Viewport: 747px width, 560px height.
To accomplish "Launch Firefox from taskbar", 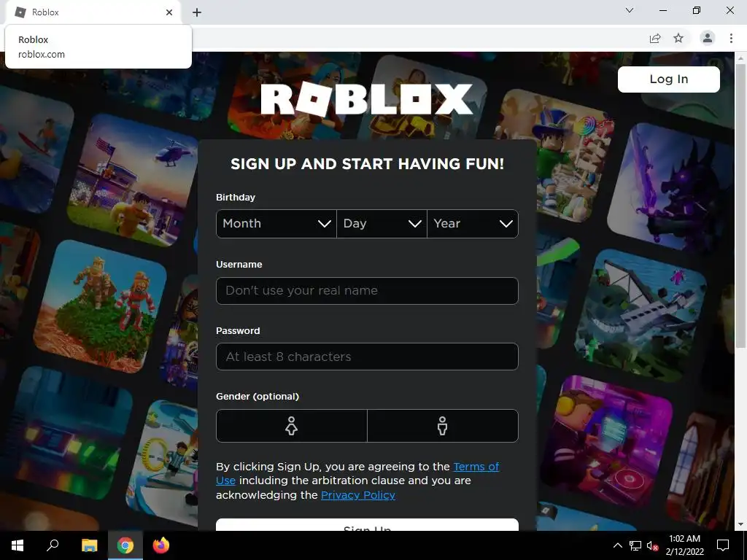I will pyautogui.click(x=161, y=545).
